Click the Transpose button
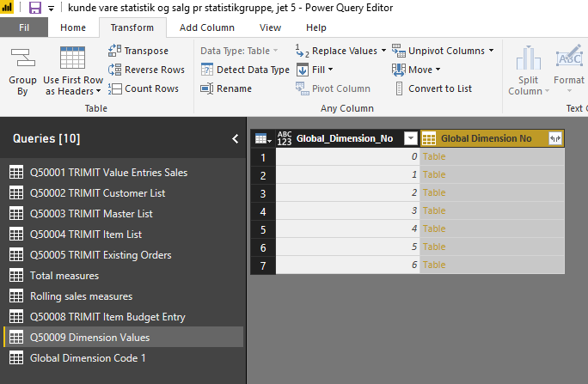 138,51
